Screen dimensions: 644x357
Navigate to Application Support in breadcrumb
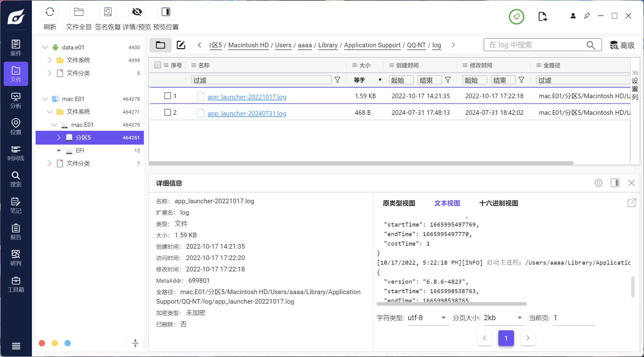tap(372, 45)
